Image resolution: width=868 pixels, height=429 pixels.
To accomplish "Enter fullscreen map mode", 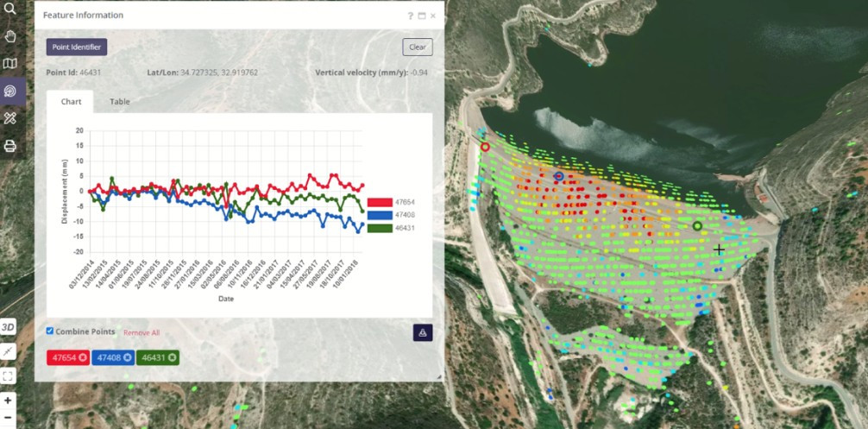I will pyautogui.click(x=9, y=375).
